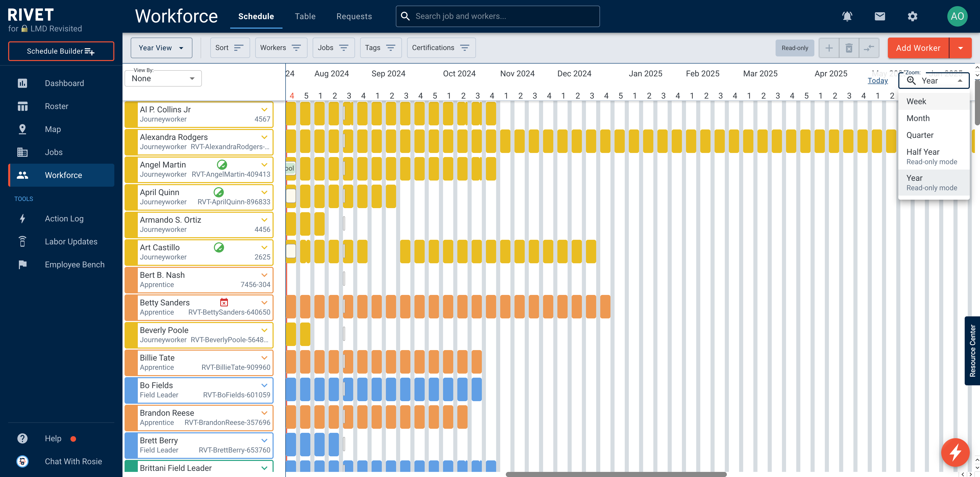The height and width of the screenshot is (477, 980).
Task: Click the search magnifier icon
Action: click(x=405, y=16)
